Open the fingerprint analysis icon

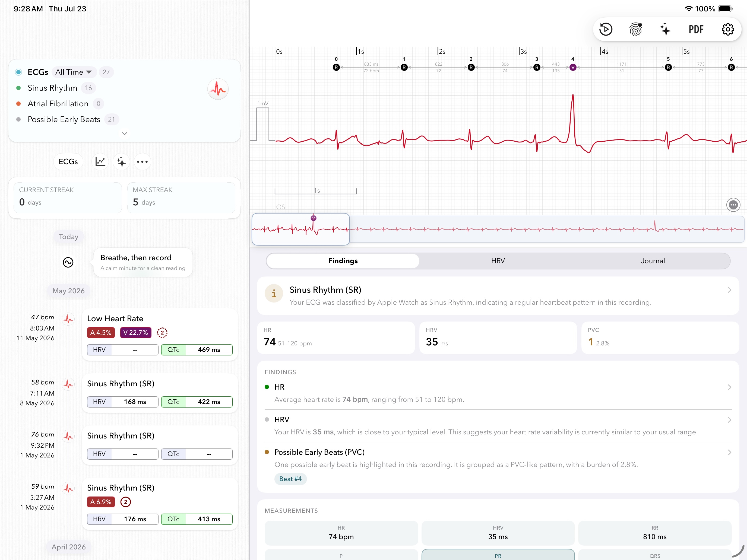tap(635, 29)
